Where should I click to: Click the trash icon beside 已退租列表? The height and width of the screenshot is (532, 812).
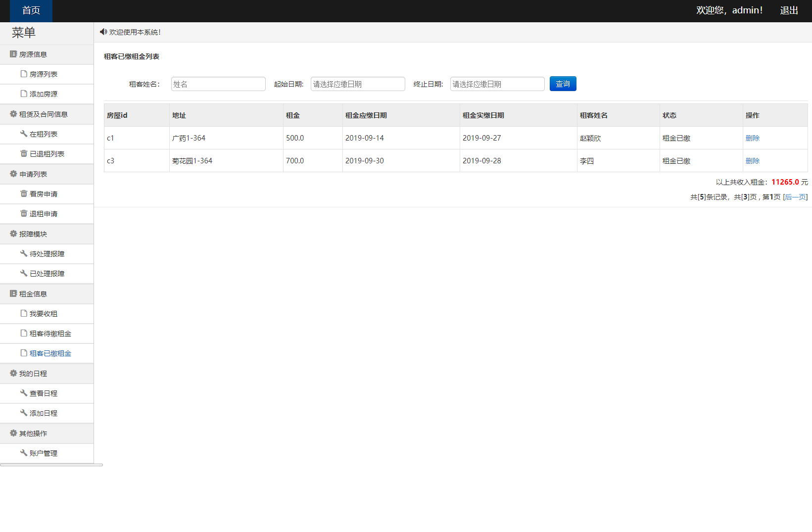click(24, 153)
